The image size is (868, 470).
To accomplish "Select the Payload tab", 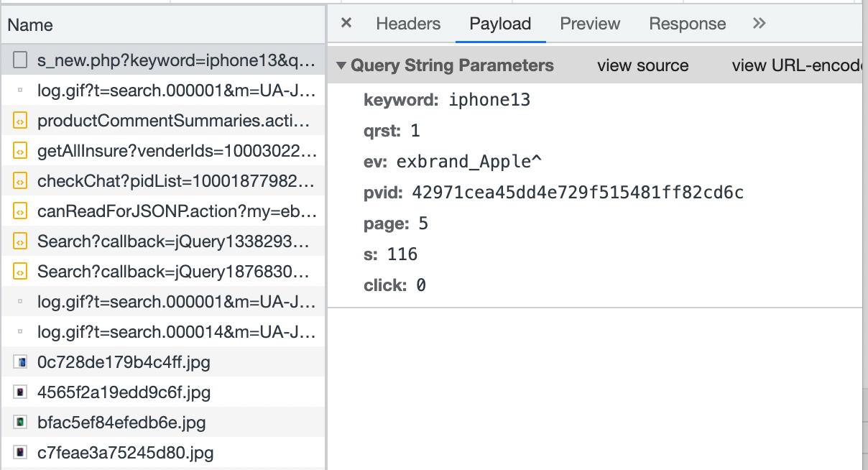I will click(500, 24).
